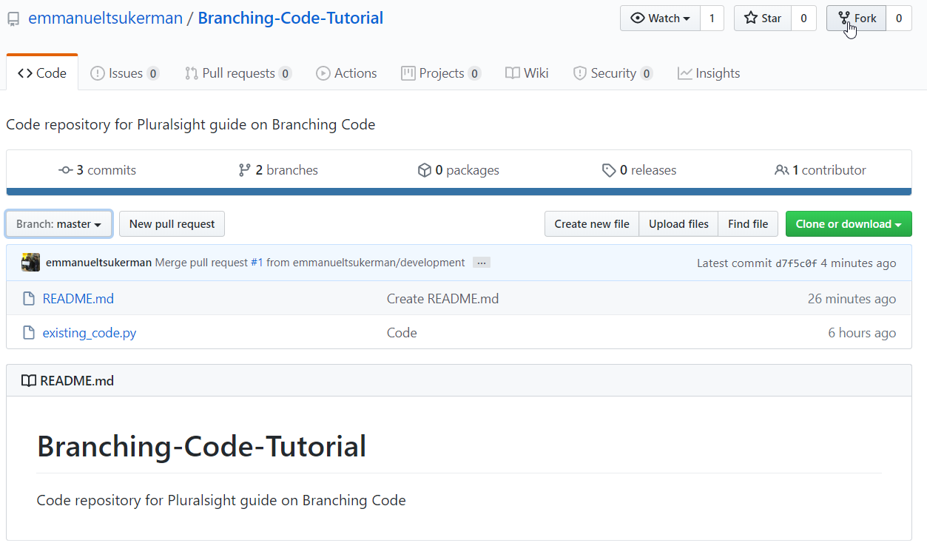View the 1 contributor link

click(x=820, y=170)
